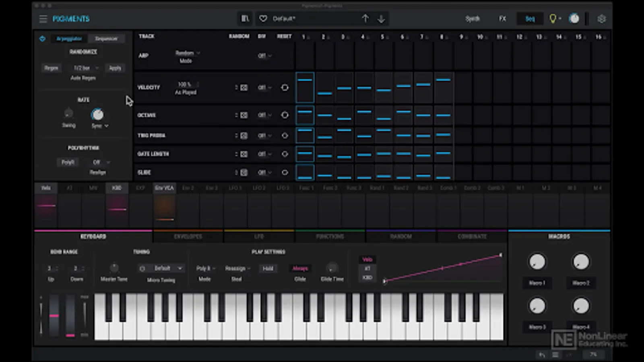Reset the Octave track with its reset icon
This screenshot has height=362, width=644.
pyautogui.click(x=285, y=115)
